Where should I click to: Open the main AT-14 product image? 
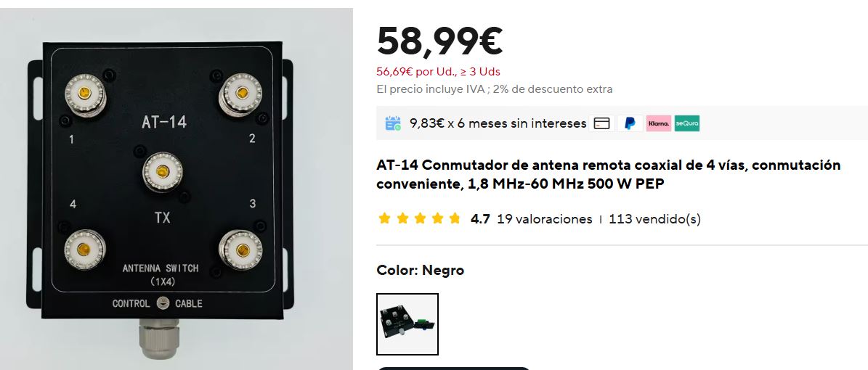(176, 189)
